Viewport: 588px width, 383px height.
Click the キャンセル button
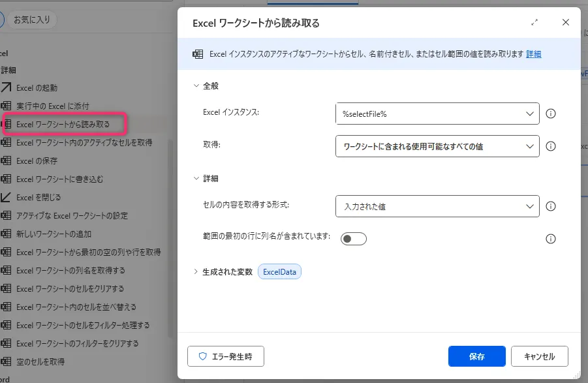point(539,357)
